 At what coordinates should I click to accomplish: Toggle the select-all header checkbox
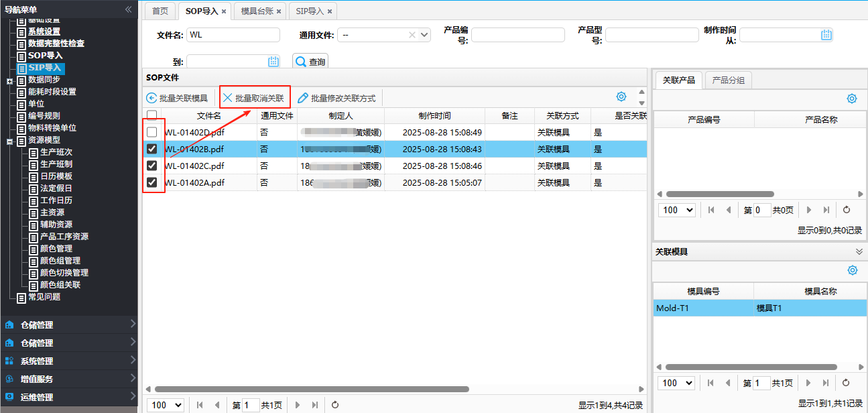click(152, 115)
